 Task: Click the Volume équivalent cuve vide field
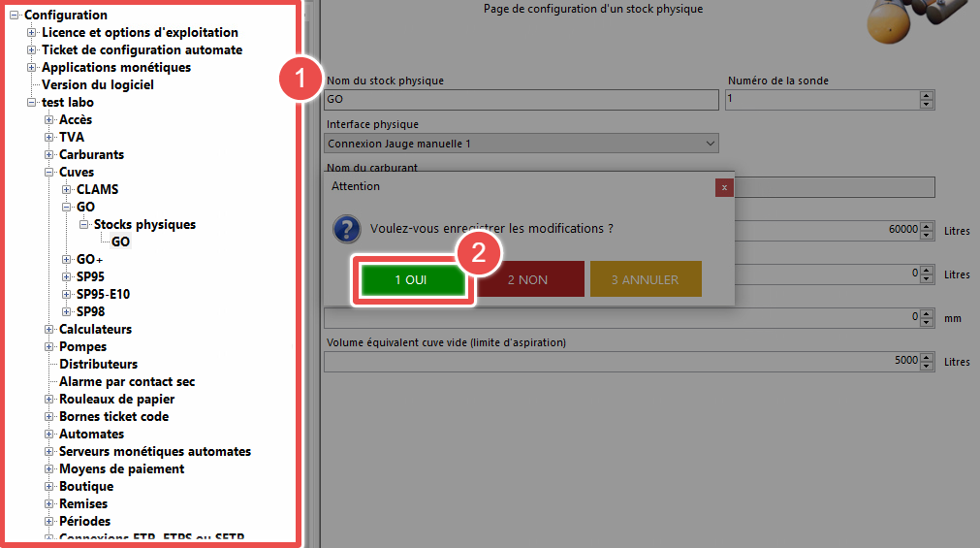tap(620, 361)
